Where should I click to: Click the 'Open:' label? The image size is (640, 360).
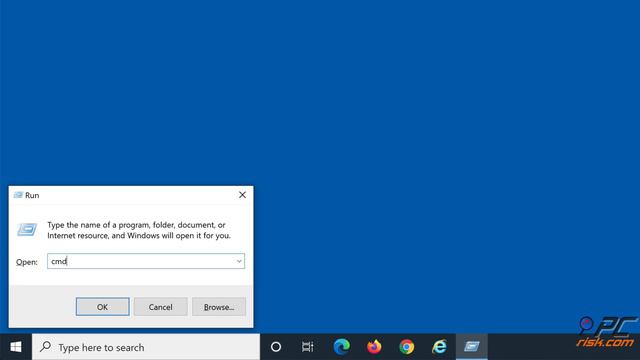click(27, 262)
